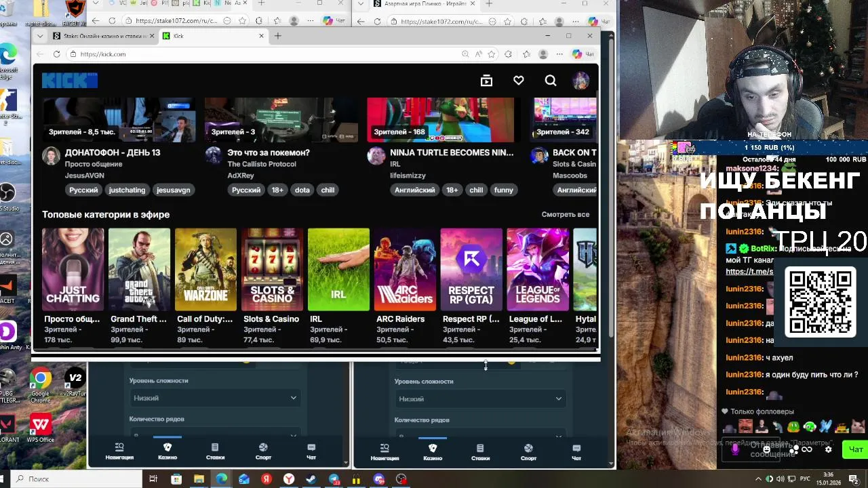Click Казино icon in right Stake window

click(433, 452)
